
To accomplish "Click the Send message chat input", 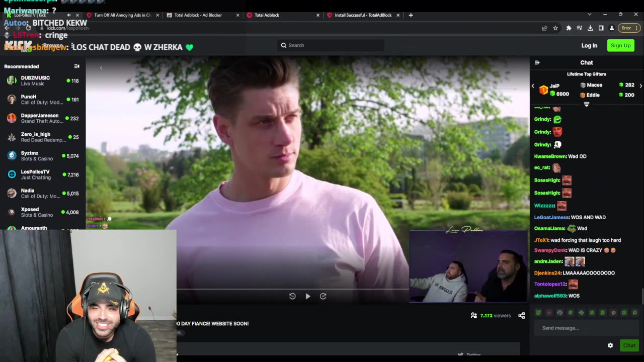I will [x=587, y=328].
